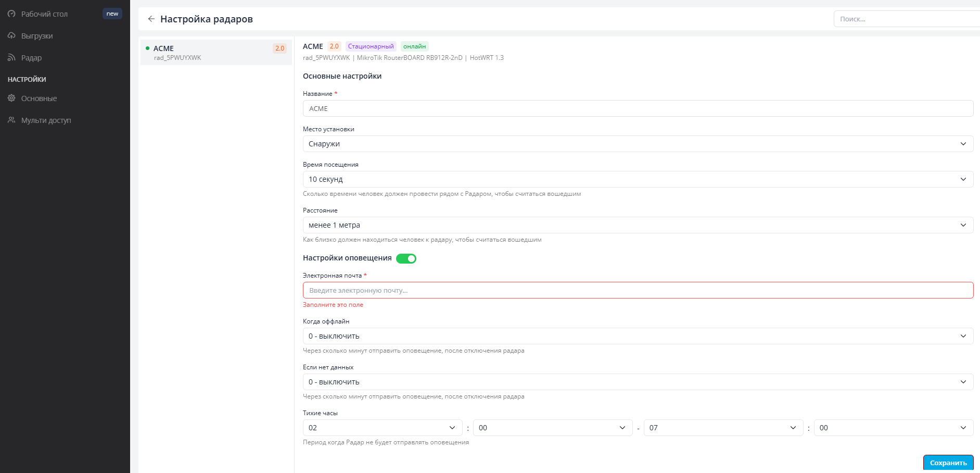Open Расстояние dropdown (менее 1 метра)
Viewport: 980px width, 473px height.
click(x=638, y=225)
